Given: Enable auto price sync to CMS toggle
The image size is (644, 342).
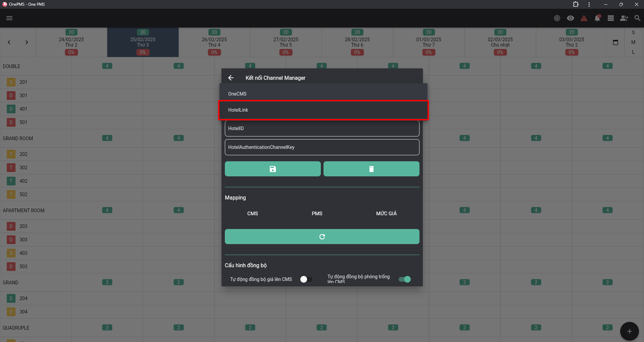Looking at the screenshot, I should [306, 279].
